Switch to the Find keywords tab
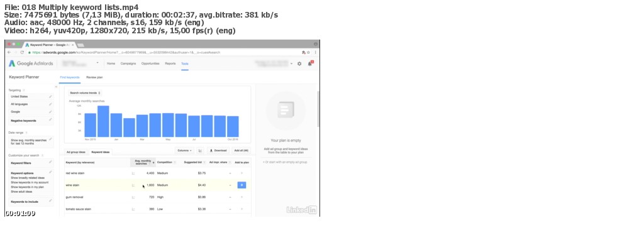The width and height of the screenshot is (644, 228). [70, 77]
